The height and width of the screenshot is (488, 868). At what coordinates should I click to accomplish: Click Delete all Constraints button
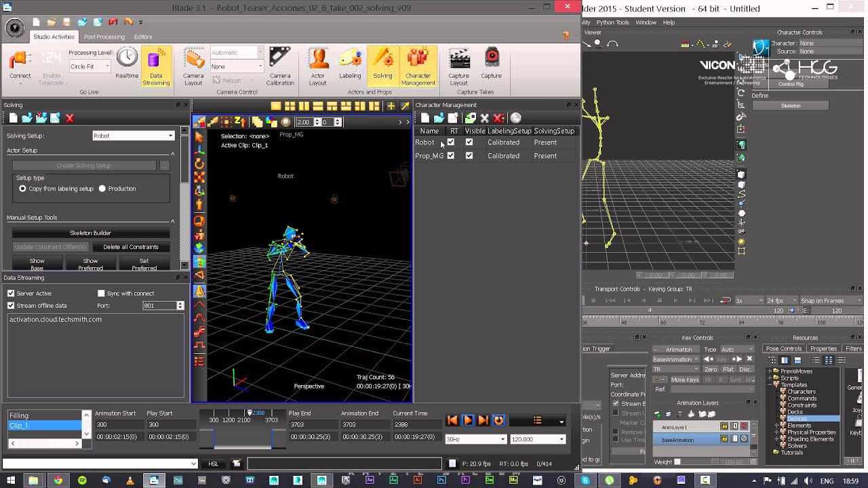coord(131,247)
